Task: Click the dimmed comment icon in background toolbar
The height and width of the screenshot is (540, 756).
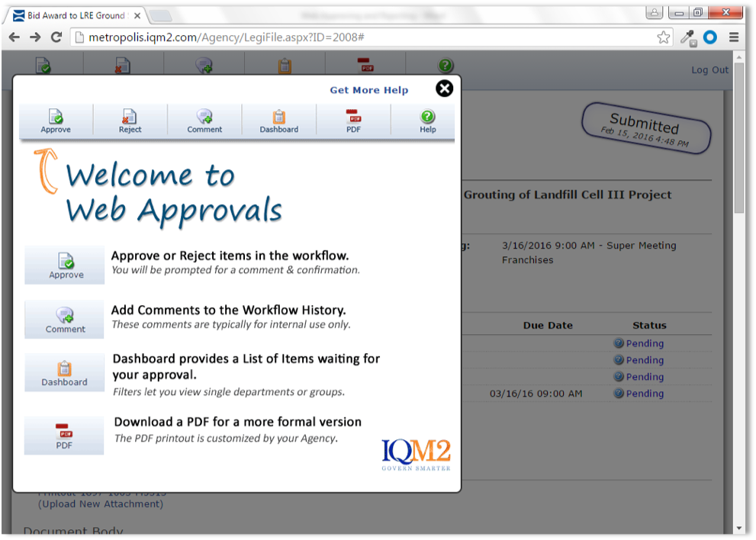Action: pos(204,65)
